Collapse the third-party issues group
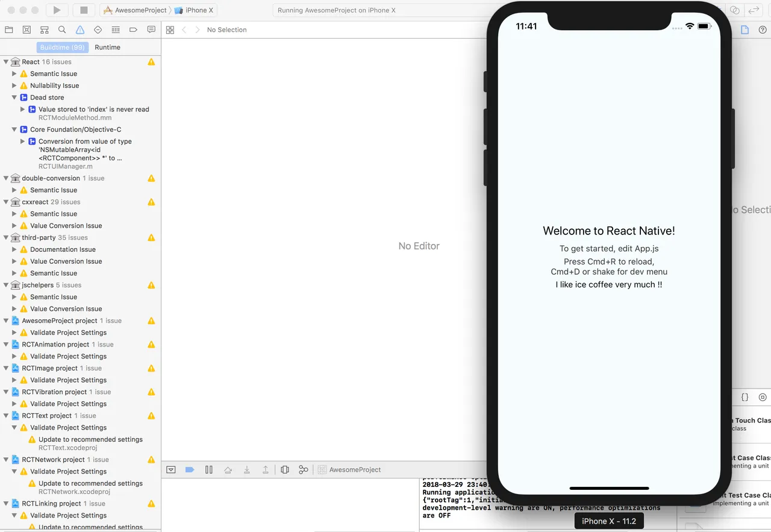 point(6,237)
